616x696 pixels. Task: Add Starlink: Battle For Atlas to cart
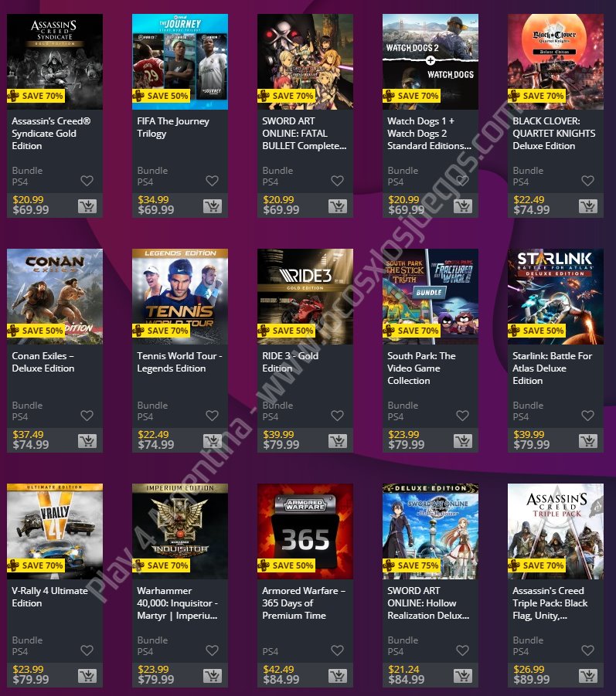point(588,441)
